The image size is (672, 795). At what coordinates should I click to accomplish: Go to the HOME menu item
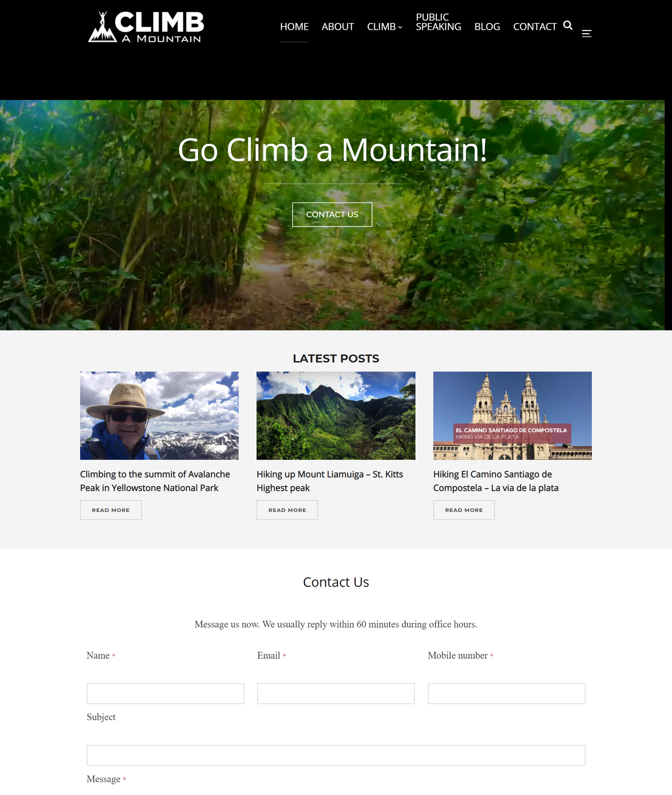(294, 27)
